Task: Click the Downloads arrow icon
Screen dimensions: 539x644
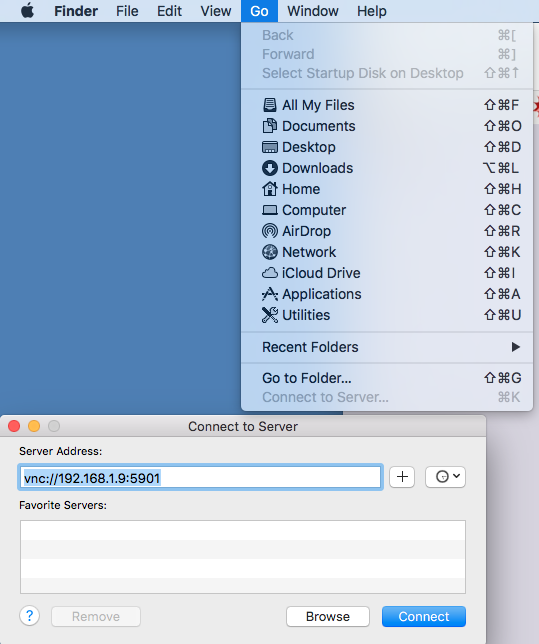Action: coord(270,168)
